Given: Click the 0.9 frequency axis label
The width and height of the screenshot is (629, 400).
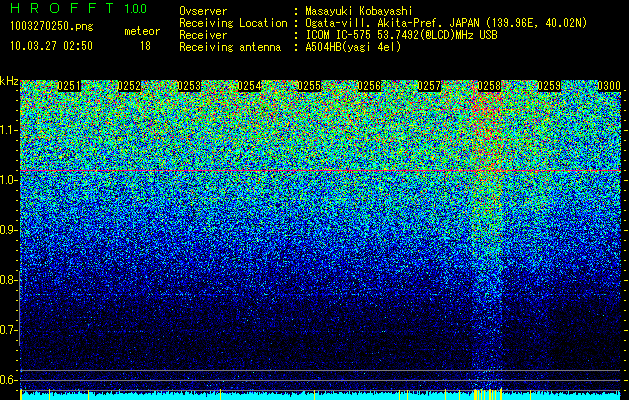Looking at the screenshot, I should [x=8, y=230].
